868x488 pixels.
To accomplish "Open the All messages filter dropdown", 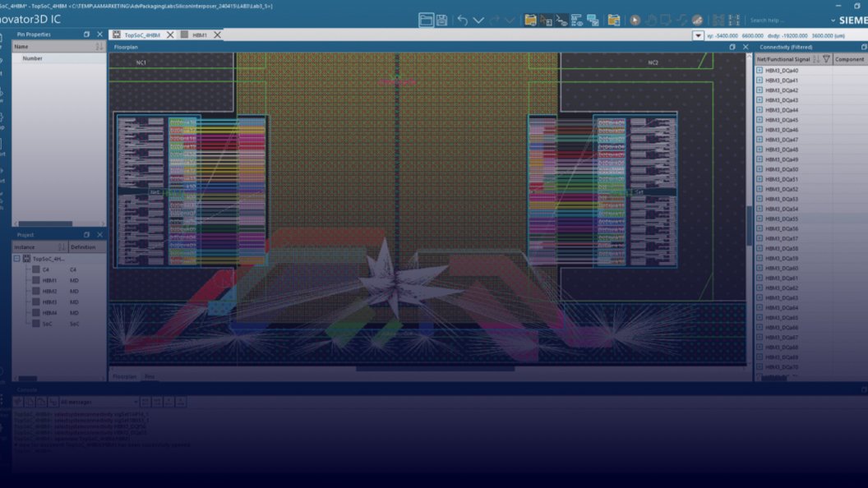I will (x=97, y=402).
